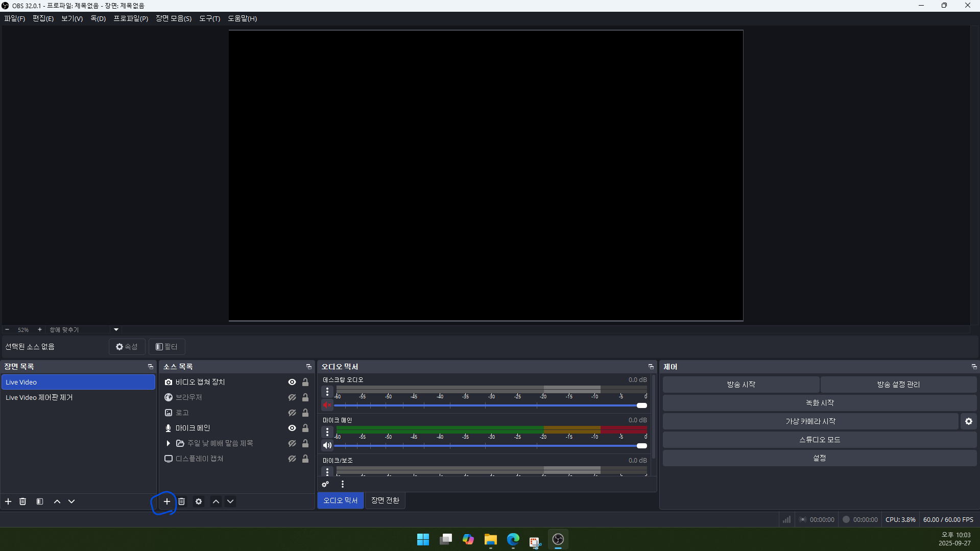Unlock the 마이크 메인 source

(x=305, y=428)
